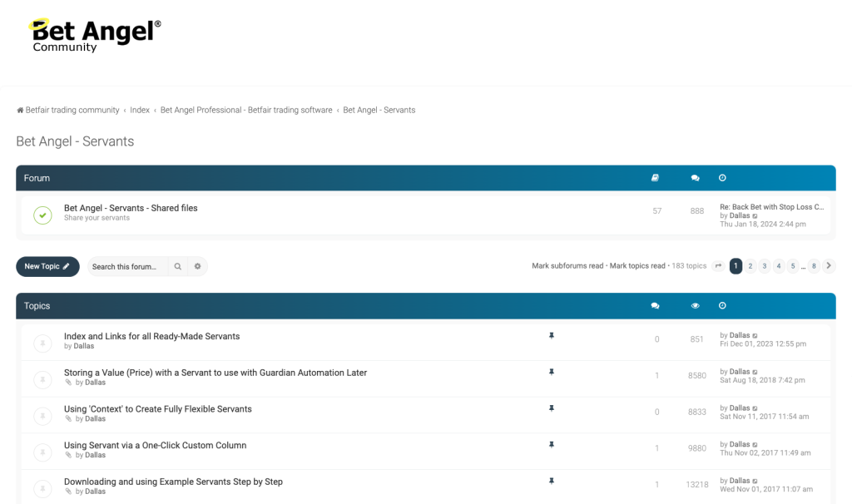The width and height of the screenshot is (852, 504).
Task: Click author Dallas under Downloading Example Servants topic
Action: point(95,492)
